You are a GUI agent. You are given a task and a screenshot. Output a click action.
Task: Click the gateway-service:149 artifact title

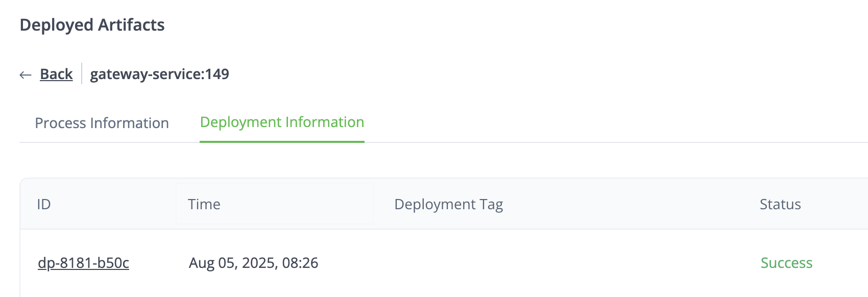[159, 74]
